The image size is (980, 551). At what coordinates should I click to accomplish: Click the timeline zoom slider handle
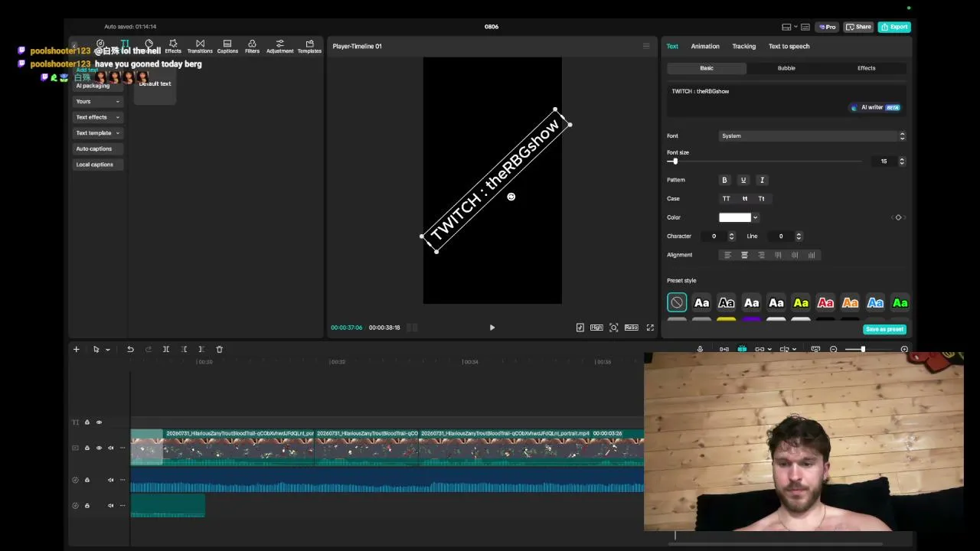863,349
